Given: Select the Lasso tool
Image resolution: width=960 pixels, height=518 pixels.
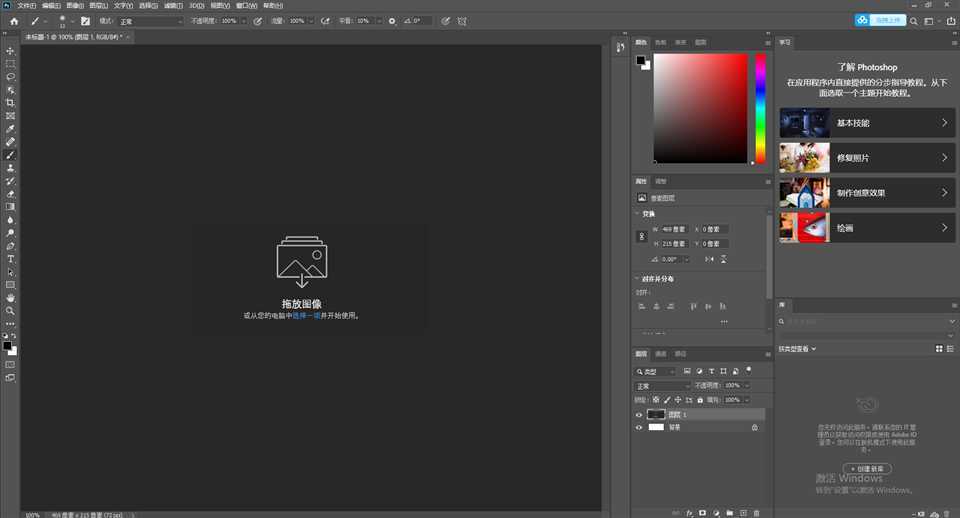Looking at the screenshot, I should coord(10,77).
